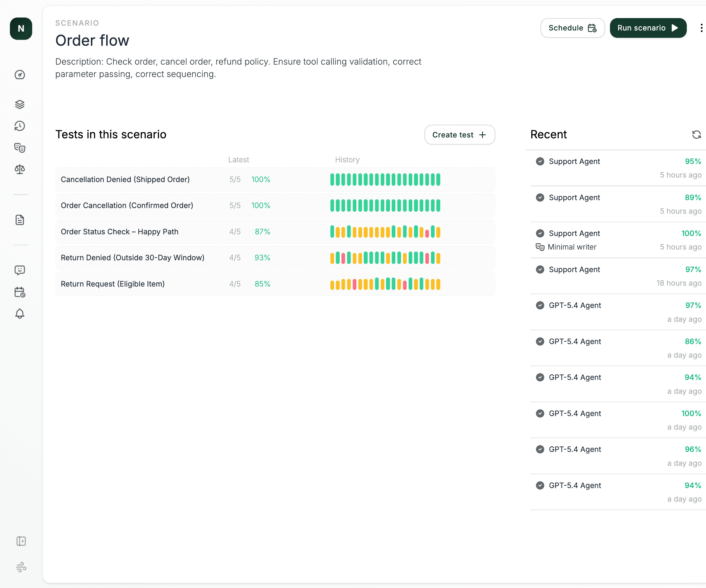Click the dashboard gauge sidebar icon
Viewport: 706px width, 588px height.
pos(20,75)
